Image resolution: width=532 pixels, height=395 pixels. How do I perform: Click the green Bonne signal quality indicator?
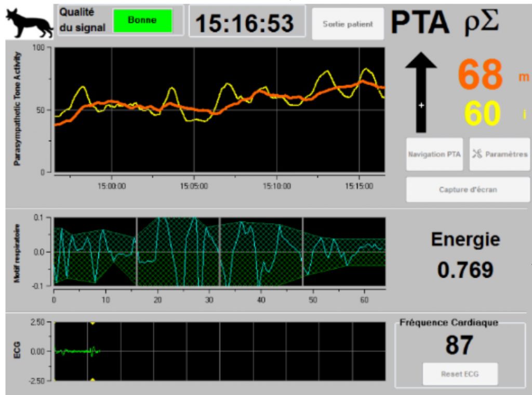click(x=142, y=21)
